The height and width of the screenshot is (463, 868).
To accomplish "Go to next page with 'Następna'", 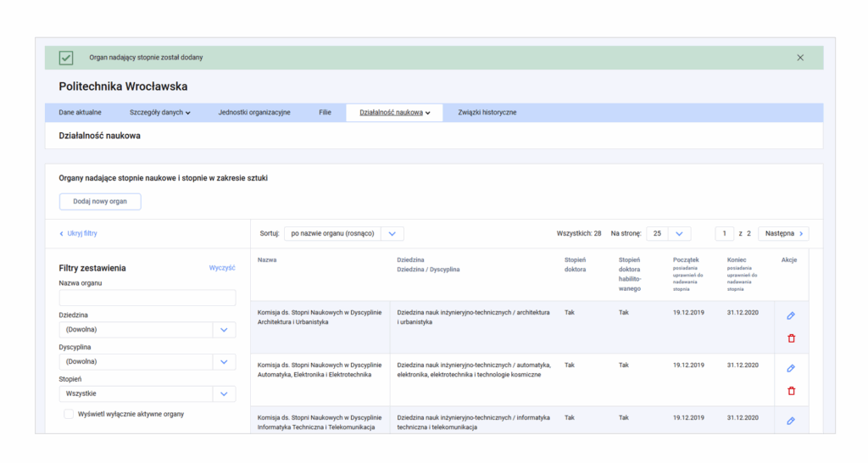I will pos(784,234).
